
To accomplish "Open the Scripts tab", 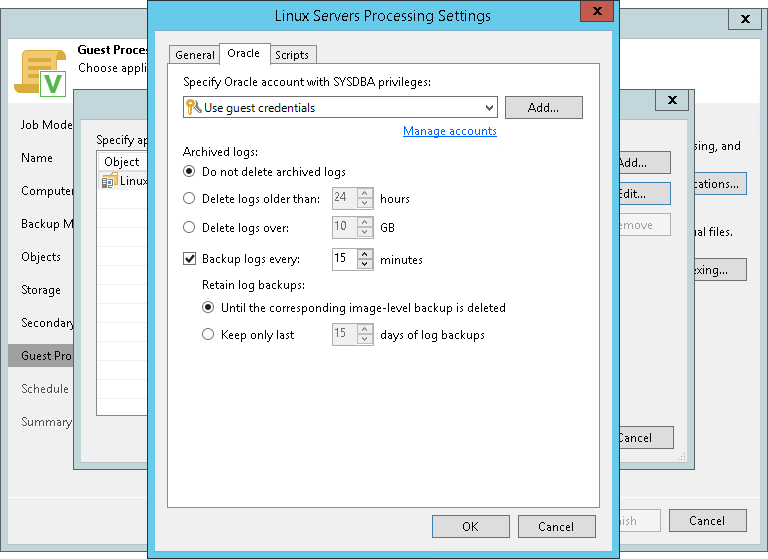I will pos(292,55).
